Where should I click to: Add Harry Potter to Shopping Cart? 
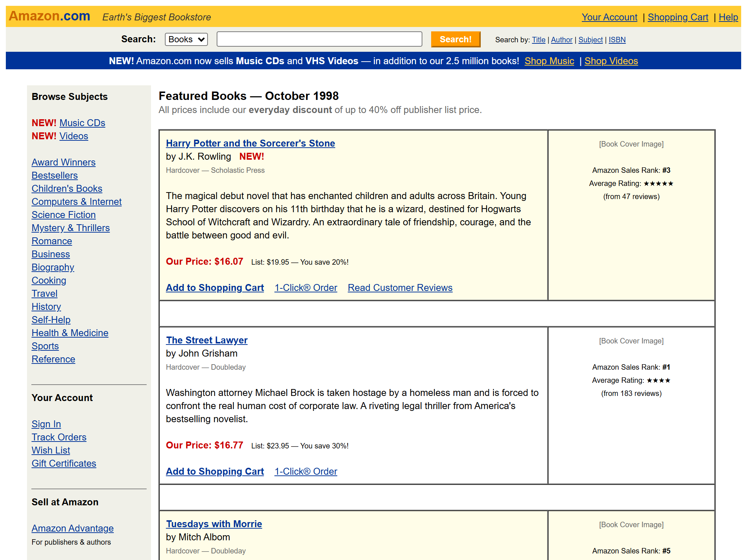coord(214,288)
